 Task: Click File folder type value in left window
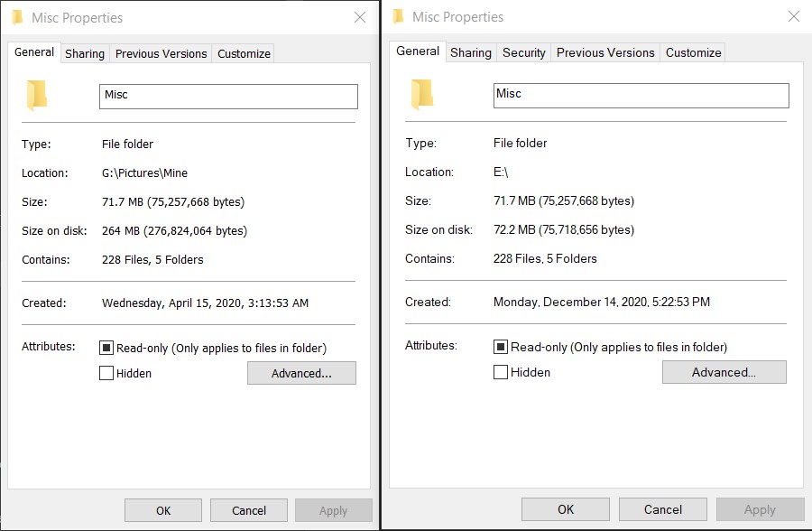(127, 144)
